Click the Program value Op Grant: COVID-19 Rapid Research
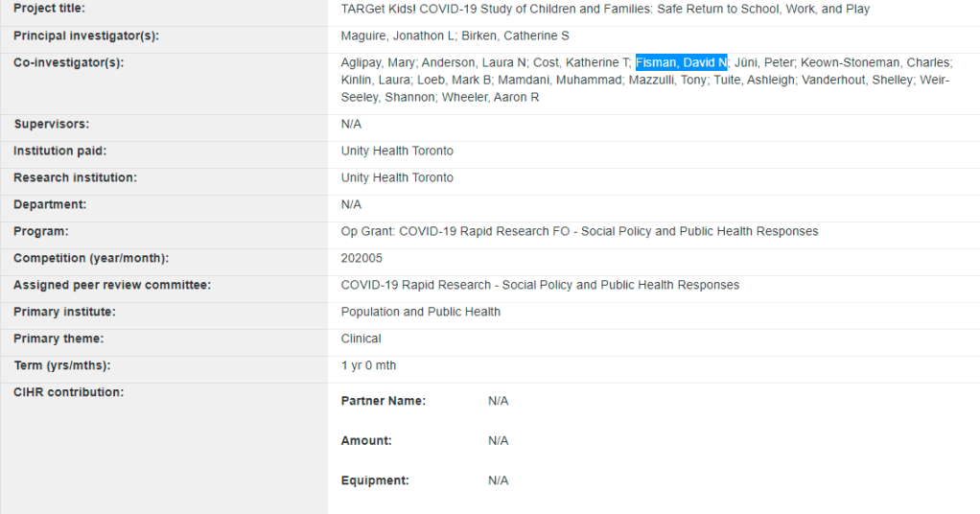980x514 pixels. point(579,231)
